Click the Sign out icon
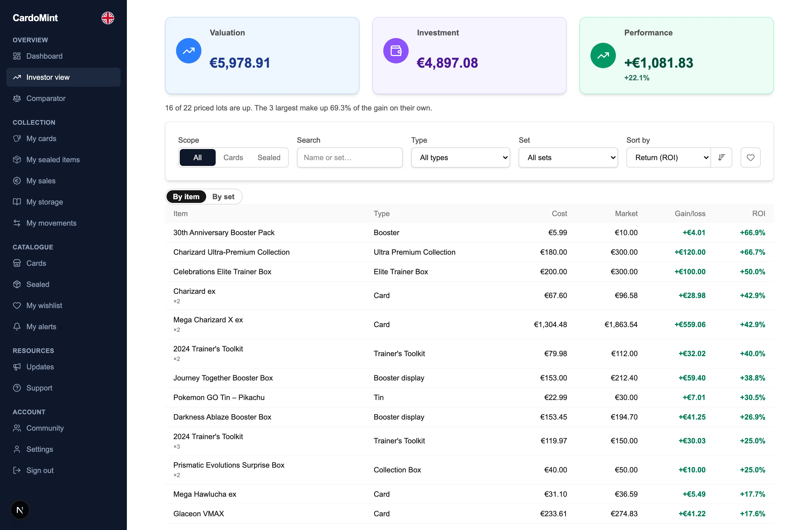 tap(17, 471)
